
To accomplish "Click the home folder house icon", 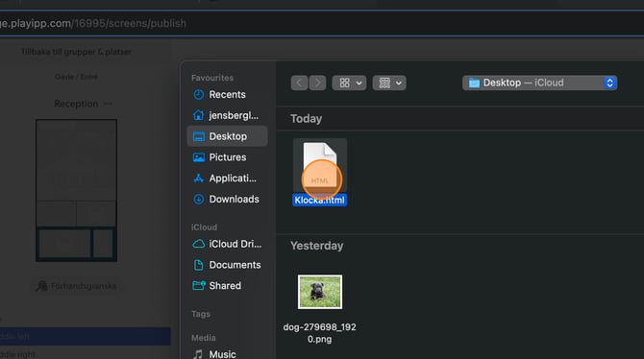I will 198,115.
